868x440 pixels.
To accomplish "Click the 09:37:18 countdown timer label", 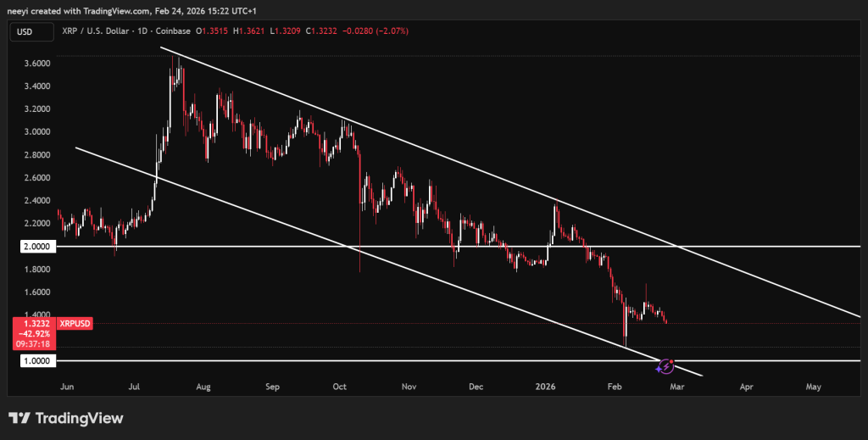I will pos(31,345).
